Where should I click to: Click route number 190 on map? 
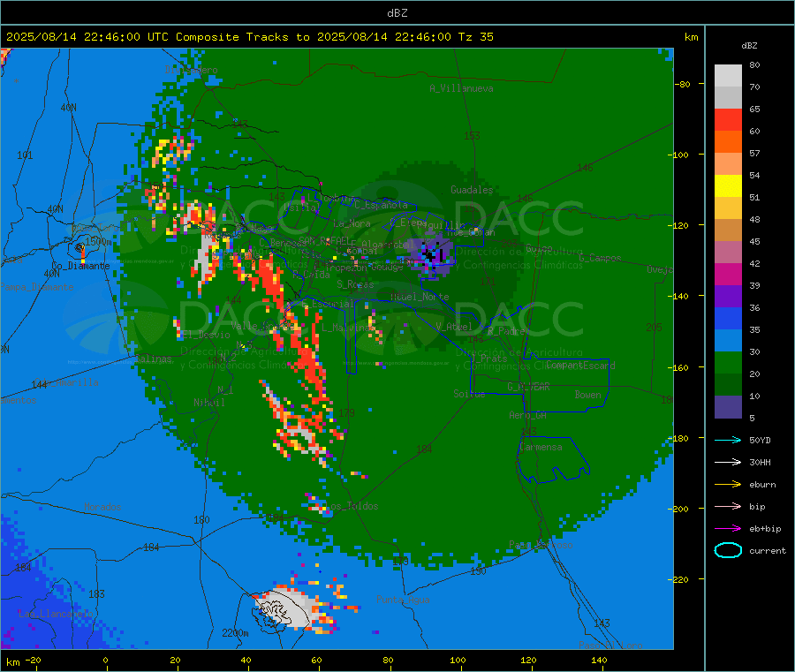(478, 571)
